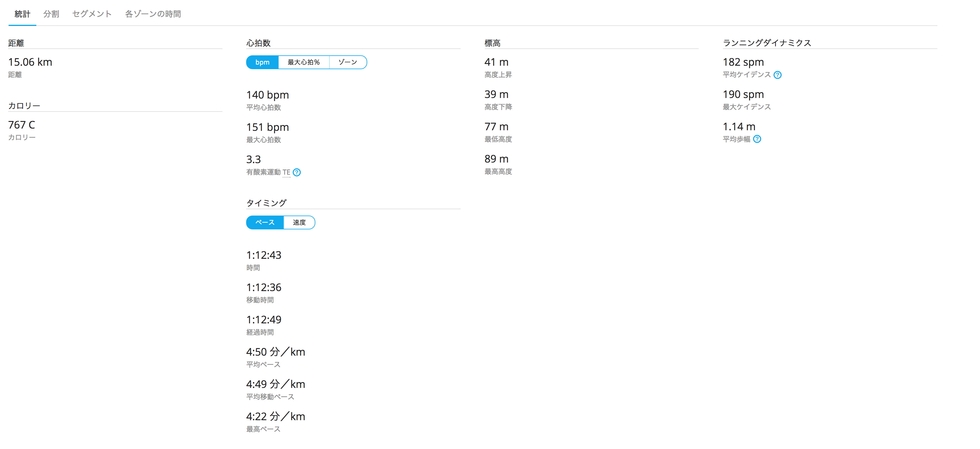
Task: Switch heart rate to 最大心拍%
Action: (x=304, y=63)
